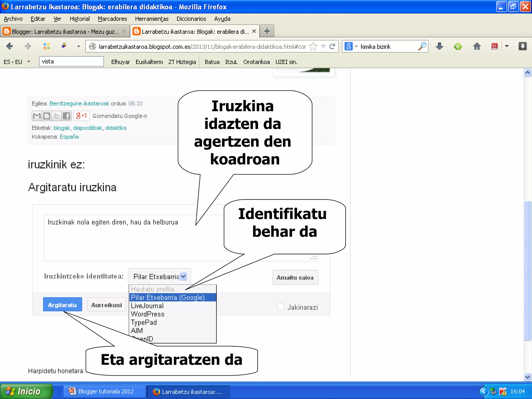
Task: Toggle the Jakinarazi checkbox
Action: tap(281, 307)
